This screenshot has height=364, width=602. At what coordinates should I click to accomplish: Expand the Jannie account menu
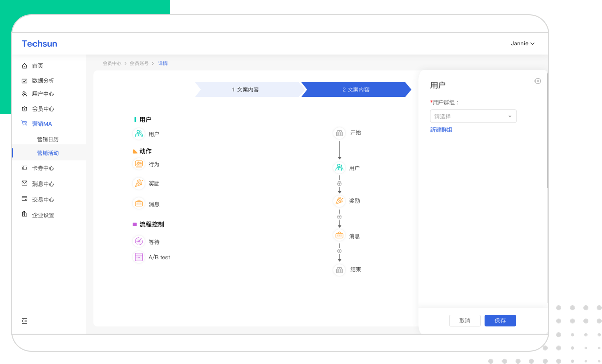coord(522,44)
